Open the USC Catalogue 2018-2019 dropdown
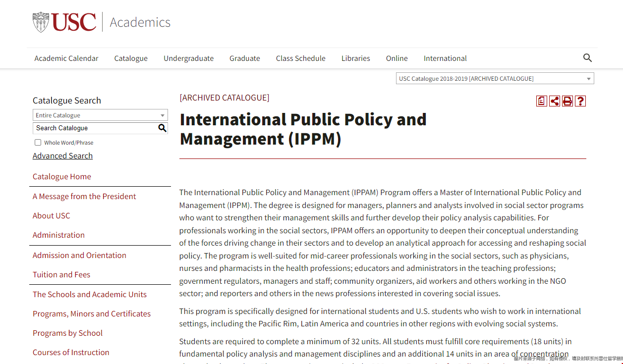This screenshot has width=623, height=364. [495, 79]
